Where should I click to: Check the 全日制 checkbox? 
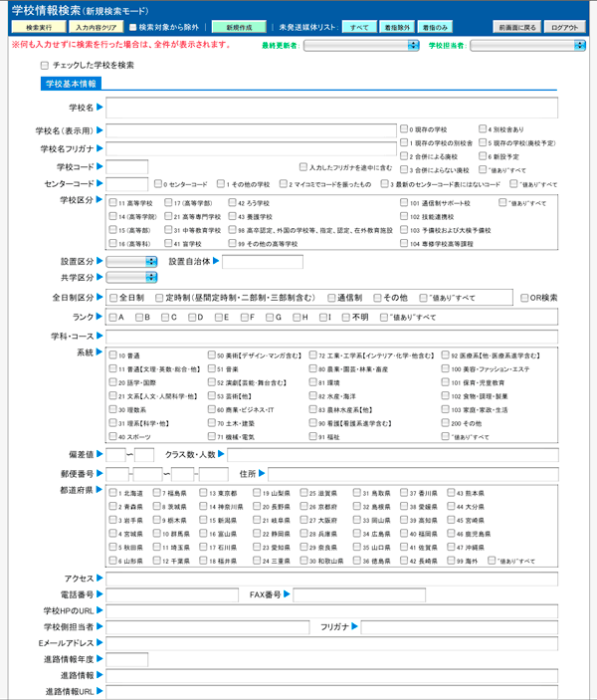[113, 298]
